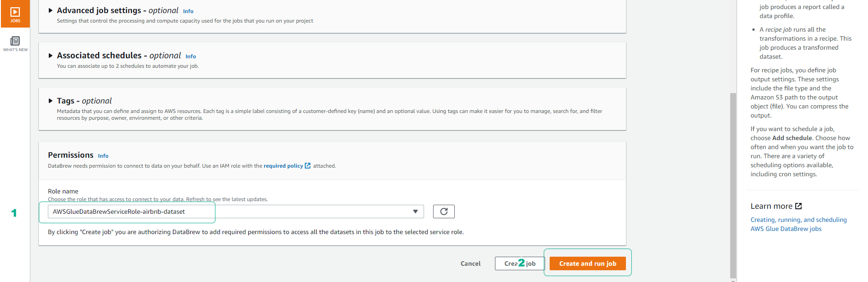Click the Learn more heading
Screen dimensions: 868x282
(771, 206)
